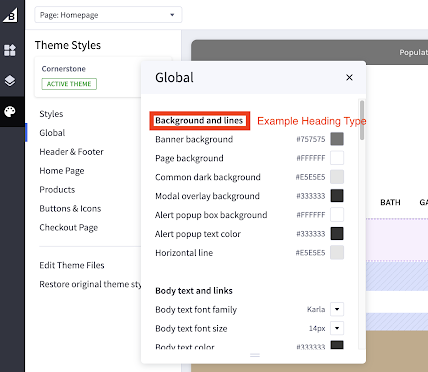Screen dimensions: 428x372
Task: Click the Karla font value
Action: 316,310
